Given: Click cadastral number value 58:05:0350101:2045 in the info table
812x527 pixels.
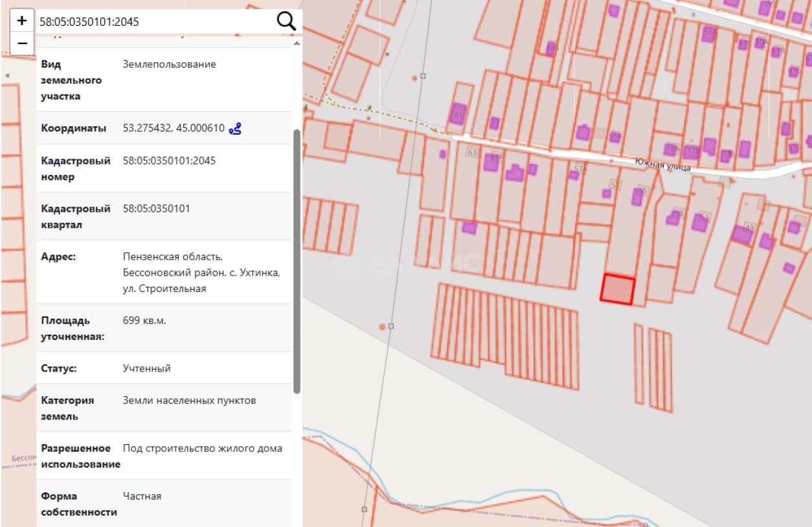Looking at the screenshot, I should 169,161.
